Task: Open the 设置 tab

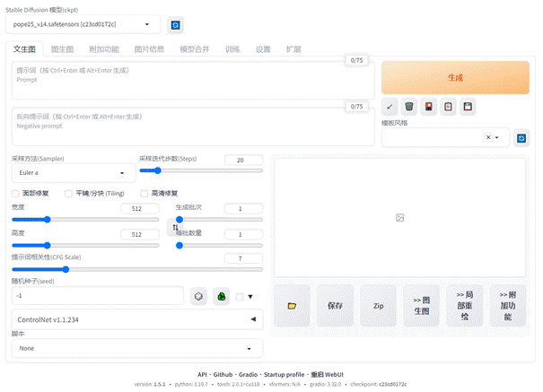Action: (263, 49)
